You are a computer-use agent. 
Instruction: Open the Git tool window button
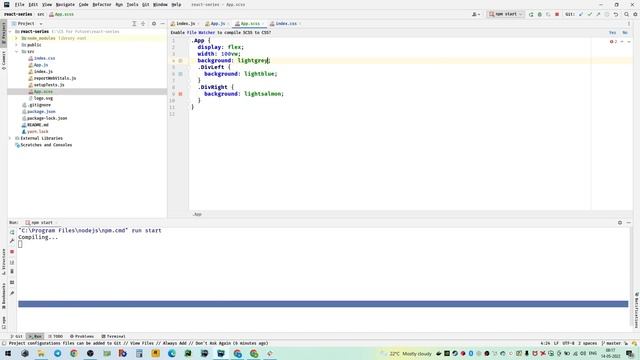[17, 336]
